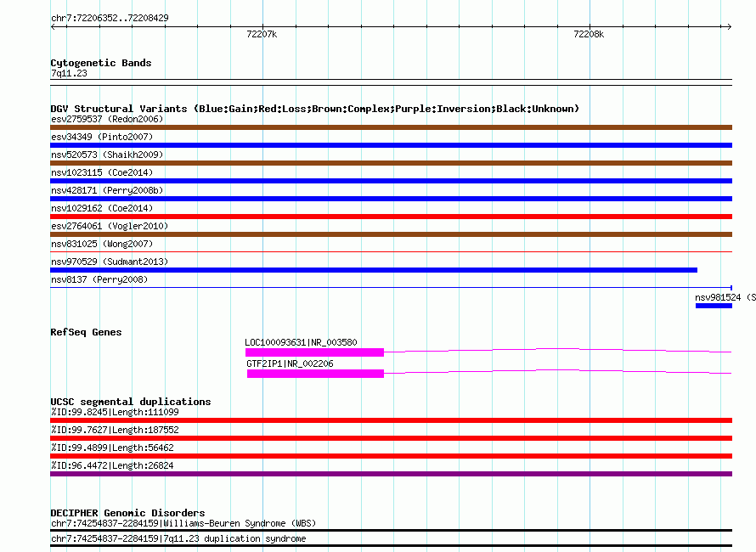This screenshot has width=756, height=552.
Task: Click the LOC100093631|NR_003580 gene label
Action: click(301, 342)
